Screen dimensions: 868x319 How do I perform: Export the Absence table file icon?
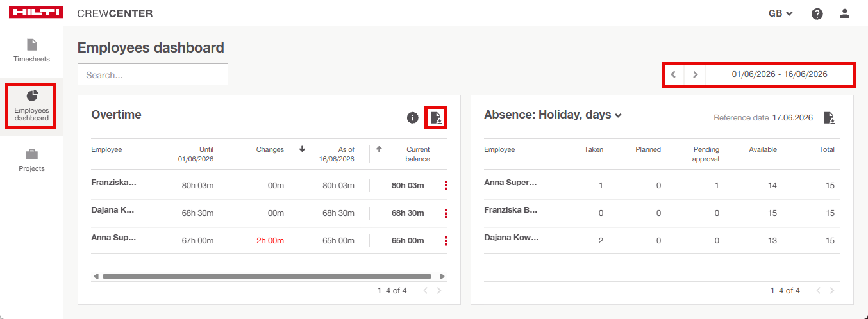click(829, 118)
